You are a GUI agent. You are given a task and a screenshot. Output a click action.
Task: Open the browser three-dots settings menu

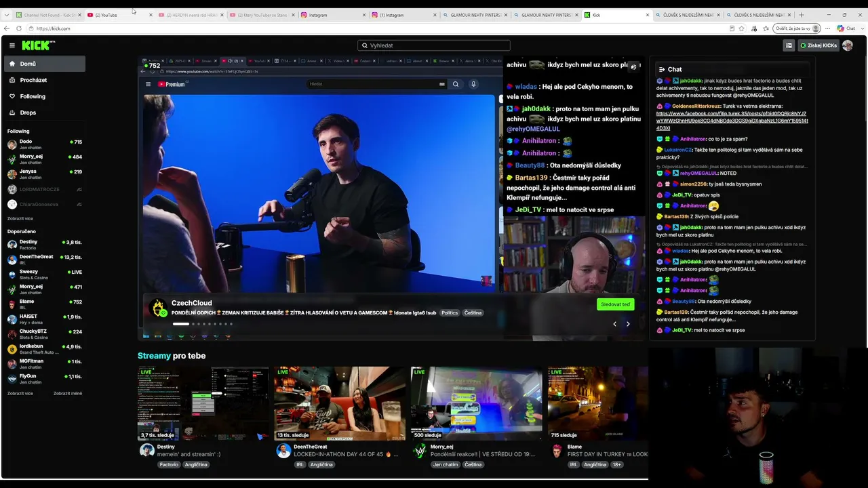pyautogui.click(x=827, y=28)
